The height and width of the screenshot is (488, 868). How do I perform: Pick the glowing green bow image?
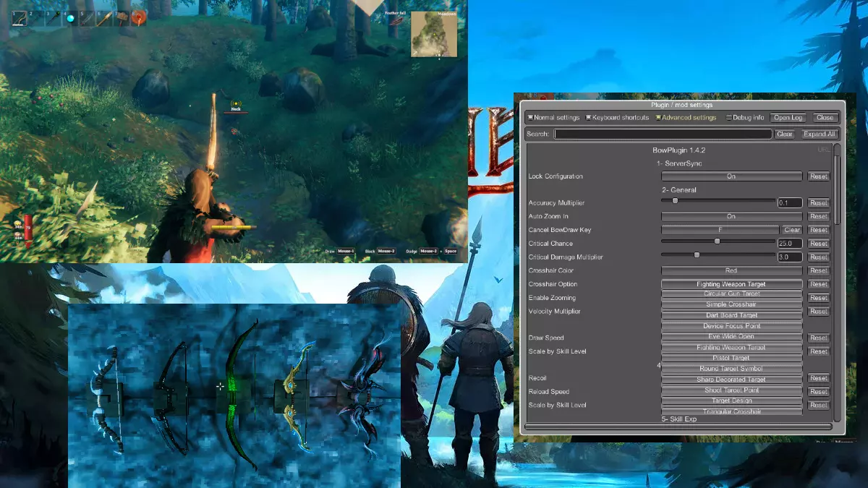240,394
